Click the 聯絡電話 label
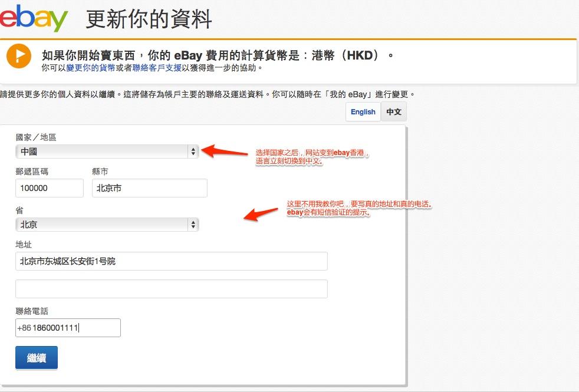579x392 pixels. point(32,311)
